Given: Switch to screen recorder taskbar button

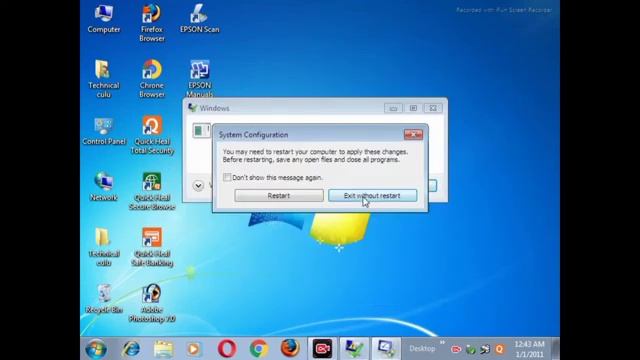Looking at the screenshot, I should coord(322,349).
